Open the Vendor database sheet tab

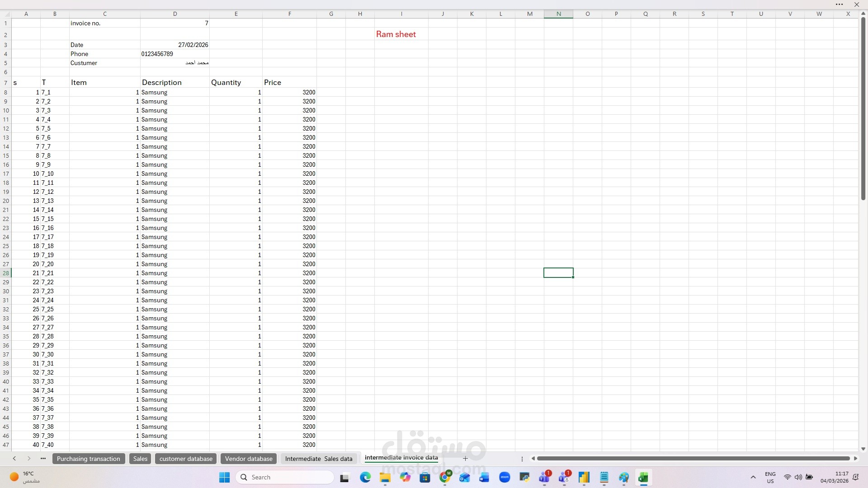249,459
